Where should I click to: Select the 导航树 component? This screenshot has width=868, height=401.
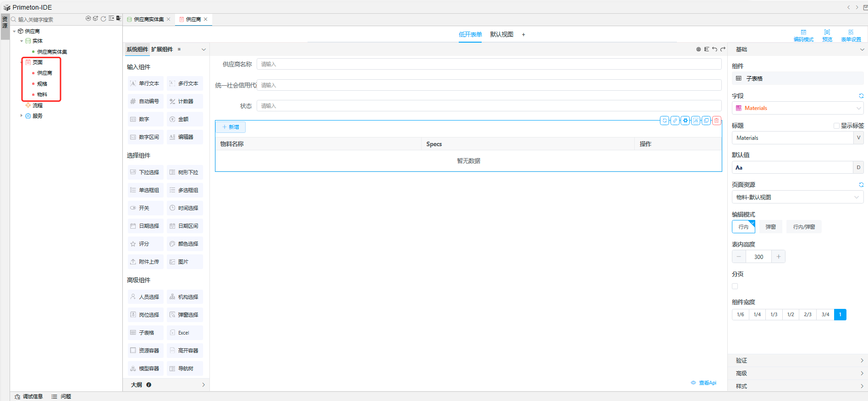[x=185, y=368]
